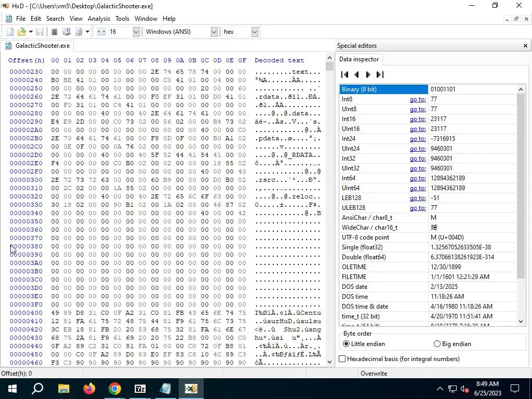Click the FILETIME value 1/1/1601 12:21:29 AM

pos(460,277)
